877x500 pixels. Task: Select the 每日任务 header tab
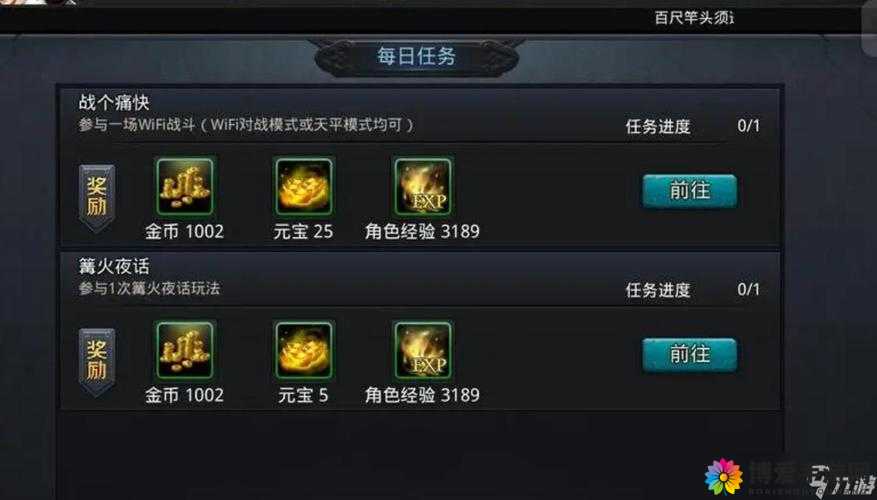pos(416,56)
